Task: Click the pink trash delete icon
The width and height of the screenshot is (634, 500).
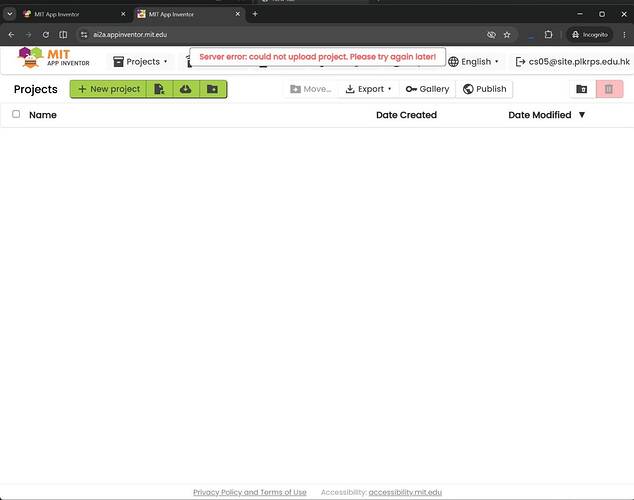Action: [609, 89]
